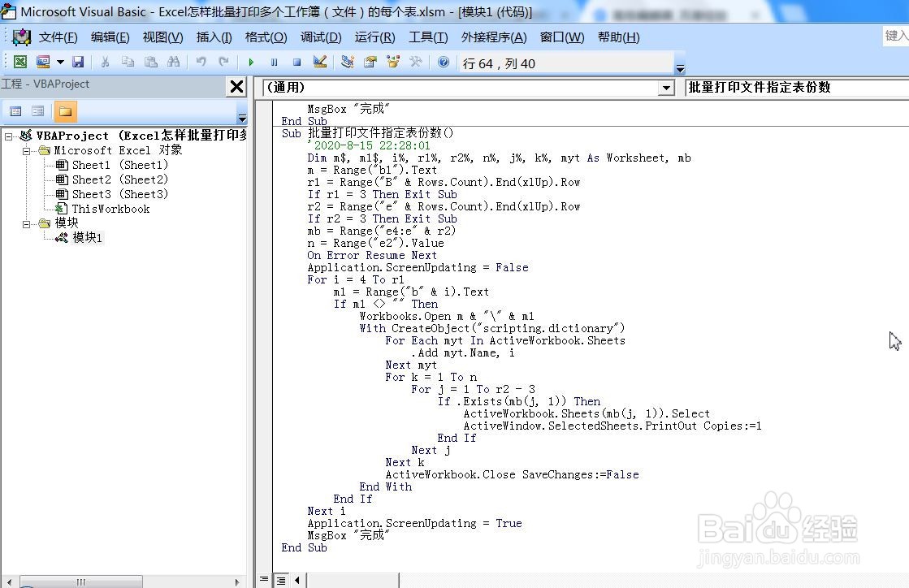Click the View Microsoft Excel icon
The image size is (909, 588).
[x=20, y=62]
